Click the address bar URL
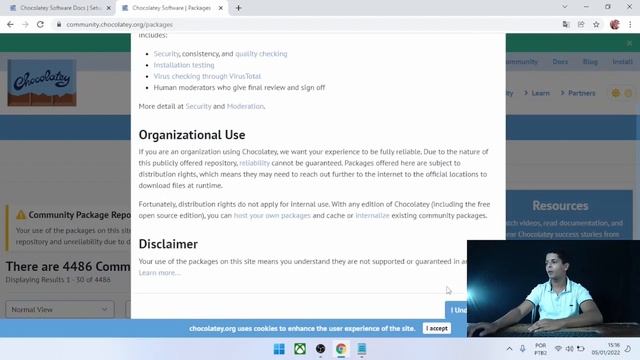 [x=120, y=24]
